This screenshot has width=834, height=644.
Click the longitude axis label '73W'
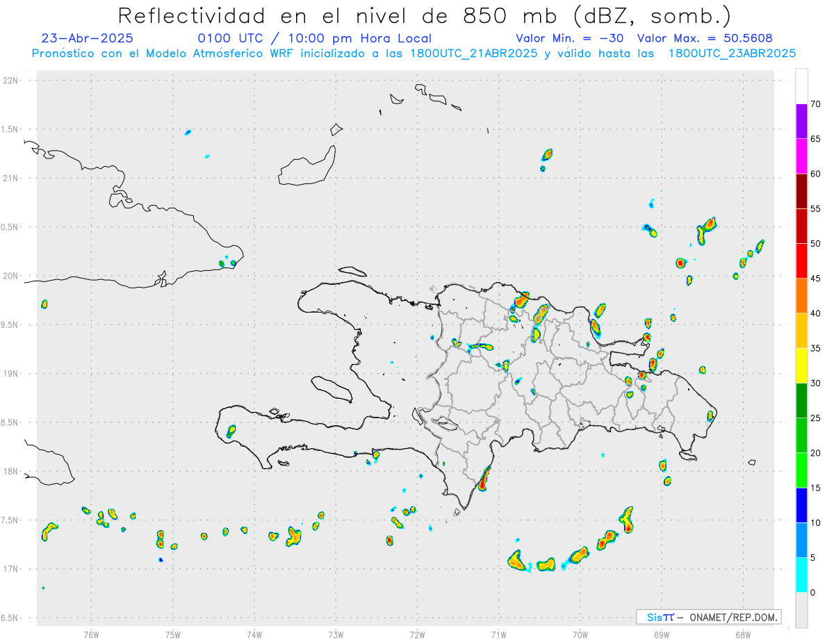coord(336,634)
